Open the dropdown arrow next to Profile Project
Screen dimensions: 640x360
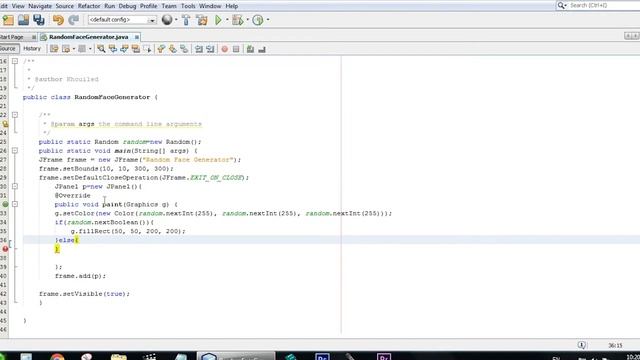tap(268, 20)
